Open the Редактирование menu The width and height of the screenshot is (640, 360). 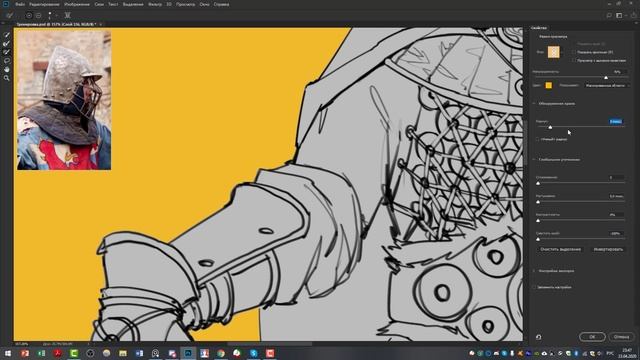click(x=44, y=4)
